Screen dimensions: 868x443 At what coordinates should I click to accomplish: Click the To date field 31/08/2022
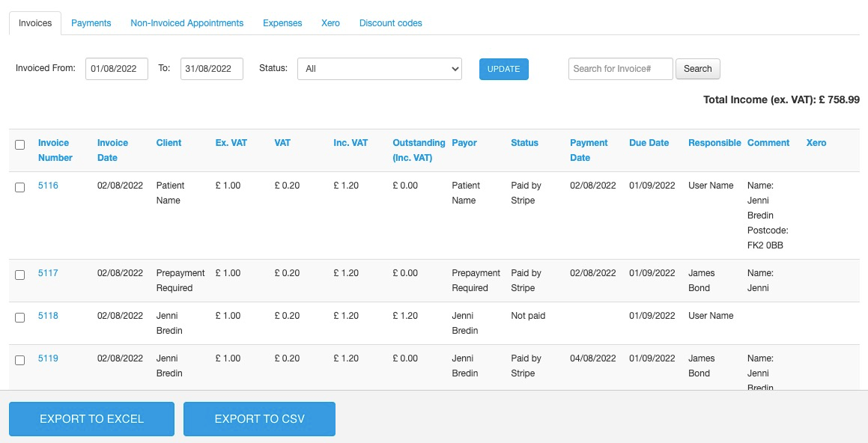[x=211, y=69]
